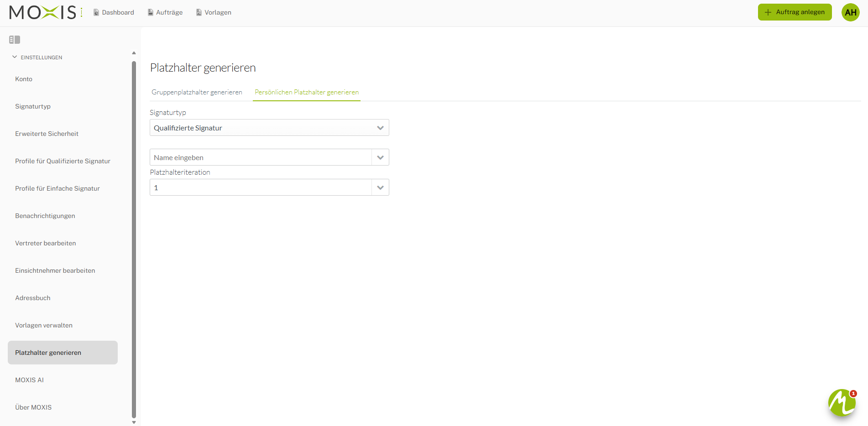Collapse the EINSTELLUNGEN section
868x426 pixels.
[15, 57]
